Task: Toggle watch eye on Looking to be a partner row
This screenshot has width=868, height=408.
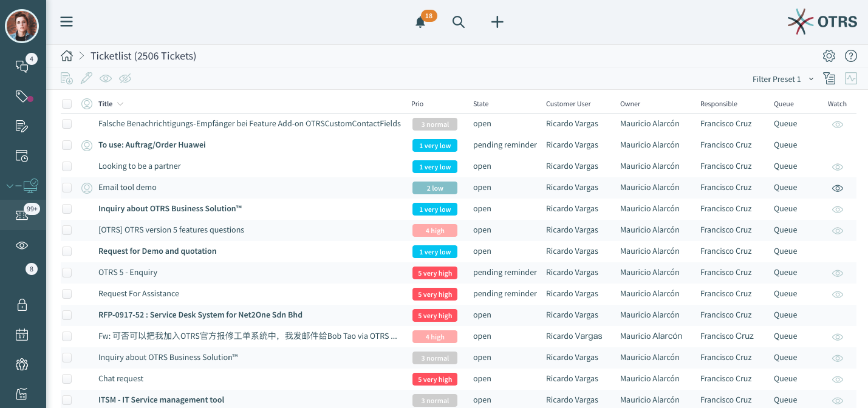Action: click(x=838, y=167)
